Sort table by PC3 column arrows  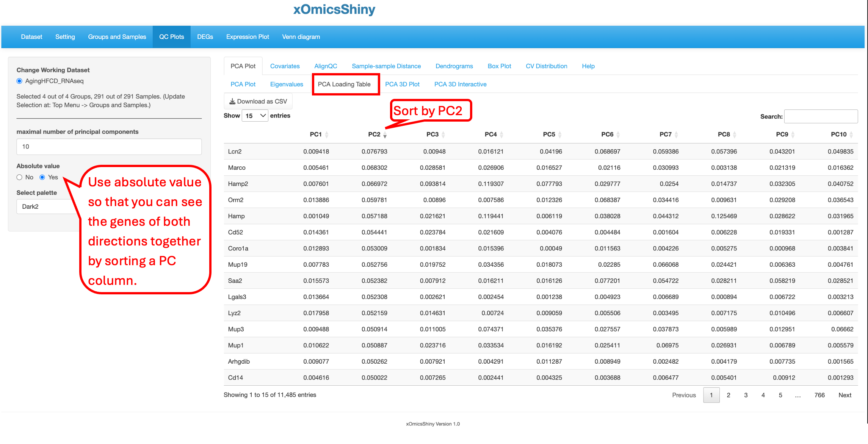443,134
